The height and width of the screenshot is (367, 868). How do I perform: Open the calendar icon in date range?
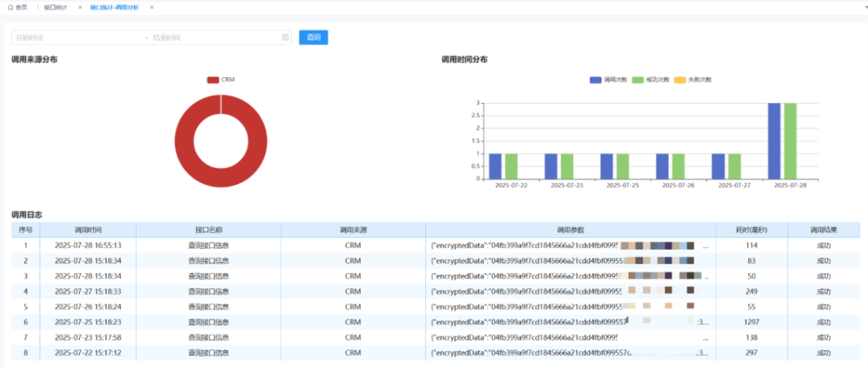[285, 37]
